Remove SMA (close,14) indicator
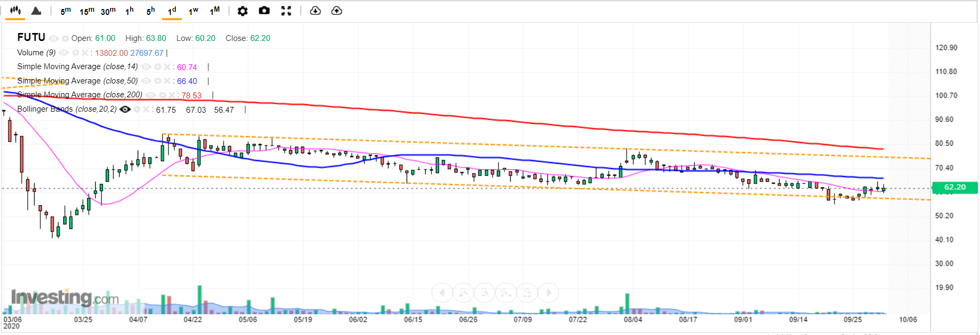Image resolution: width=980 pixels, height=335 pixels. (167, 67)
